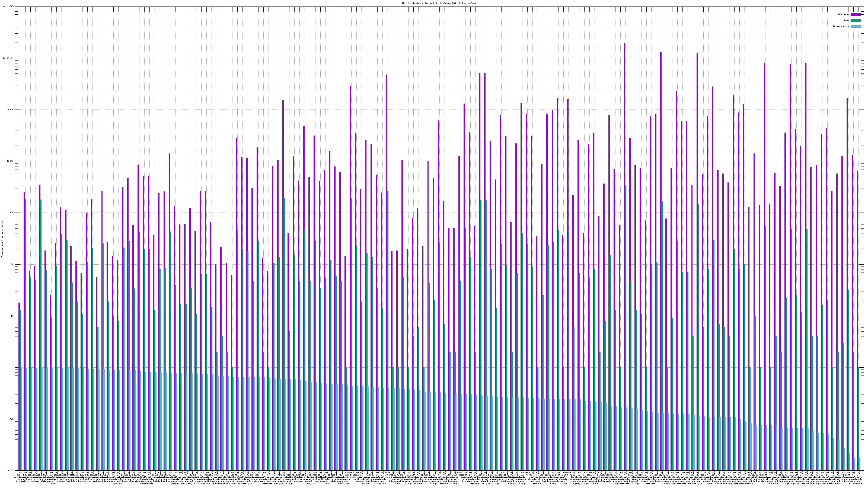Click the 10 y-axis tick label
The width and height of the screenshot is (868, 488).
[x=12, y=316]
